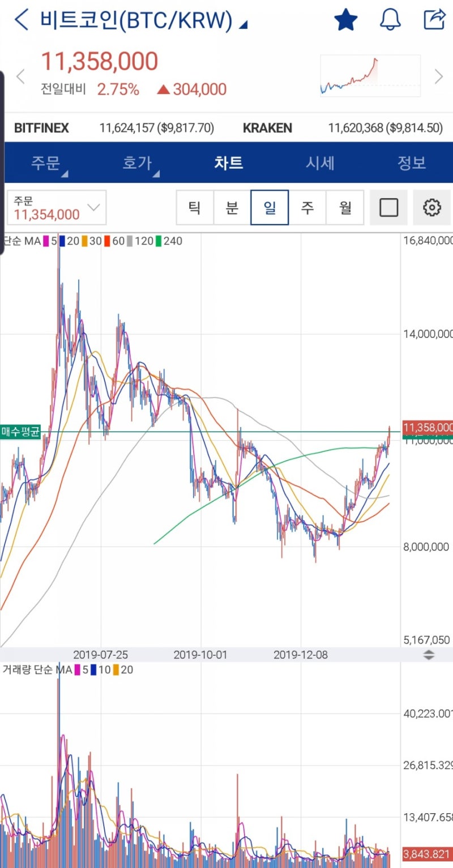This screenshot has width=453, height=868.
Task: Tap the back arrow beside 비트코인
Action: point(21,20)
